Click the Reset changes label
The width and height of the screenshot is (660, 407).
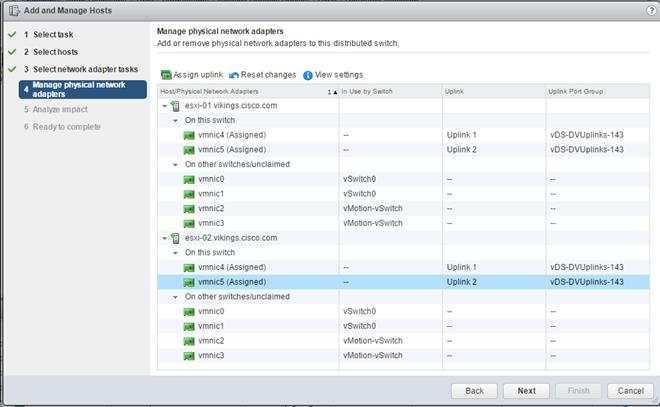(x=268, y=75)
